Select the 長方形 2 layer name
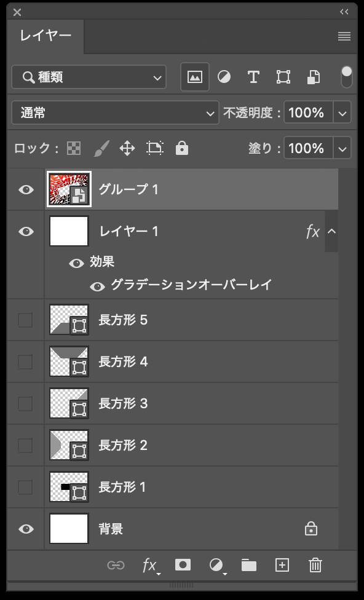 pos(123,446)
